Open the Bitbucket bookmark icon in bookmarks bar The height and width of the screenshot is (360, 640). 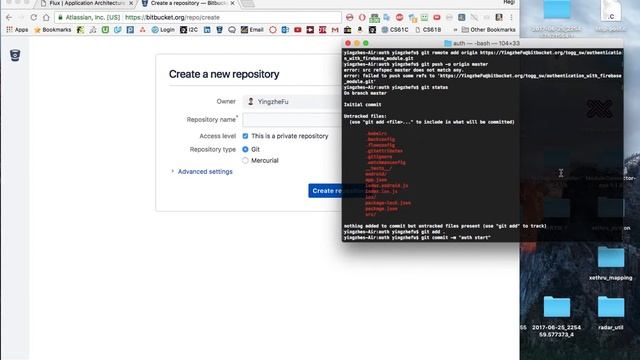click(220, 30)
